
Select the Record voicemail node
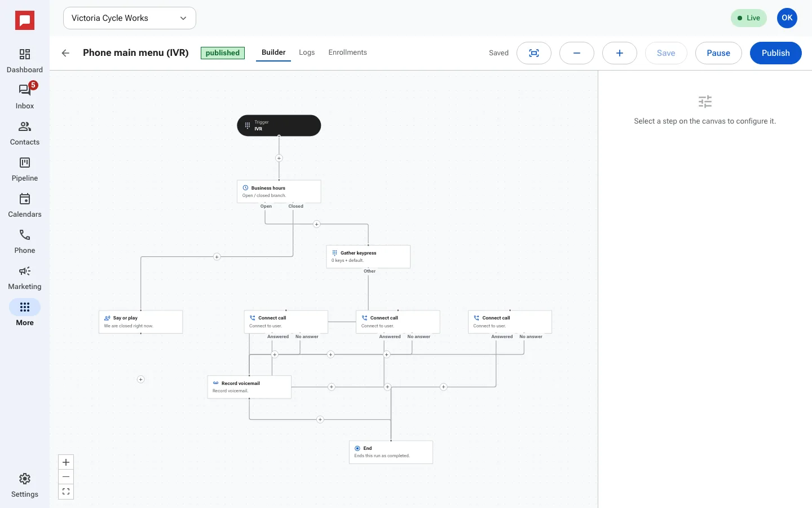[249, 387]
